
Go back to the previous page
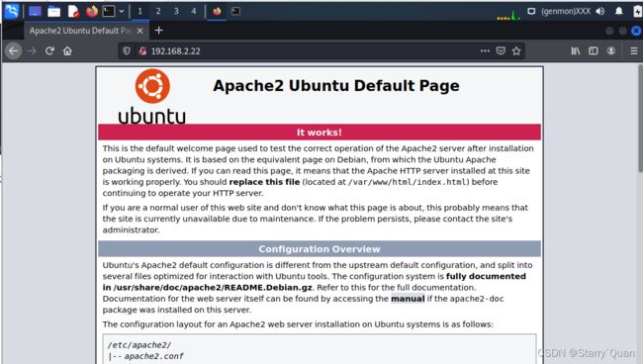[14, 50]
